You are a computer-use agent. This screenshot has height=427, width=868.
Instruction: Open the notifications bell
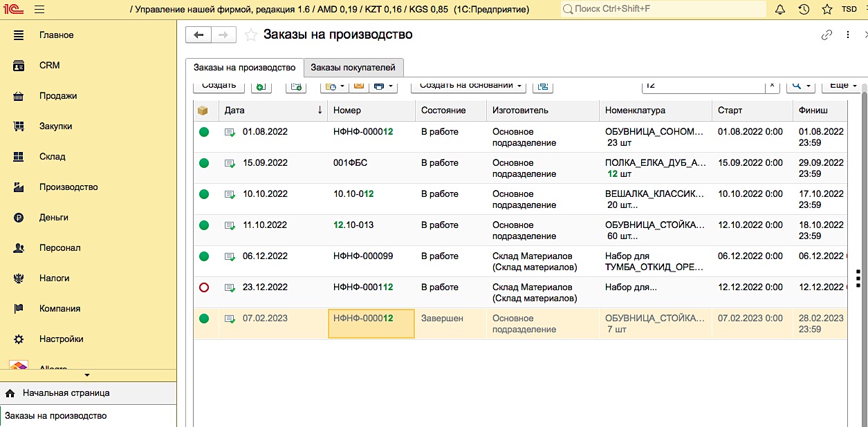(780, 10)
